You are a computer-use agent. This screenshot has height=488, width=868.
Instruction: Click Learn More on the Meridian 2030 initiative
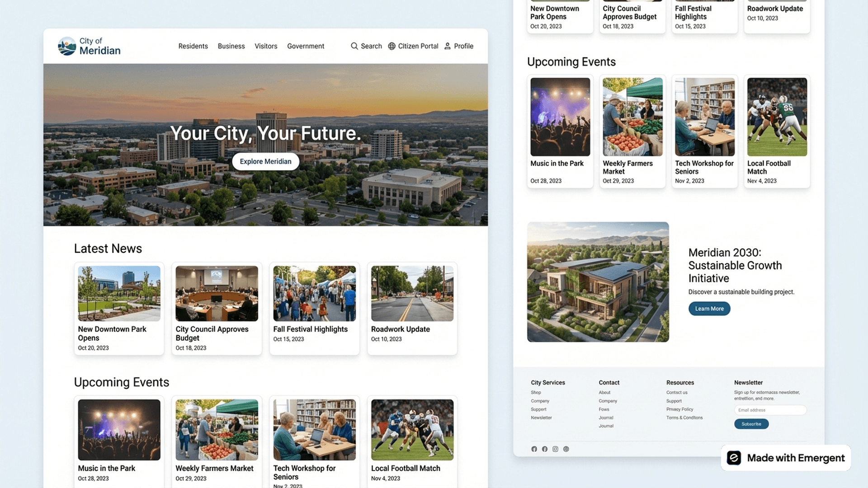coord(709,309)
